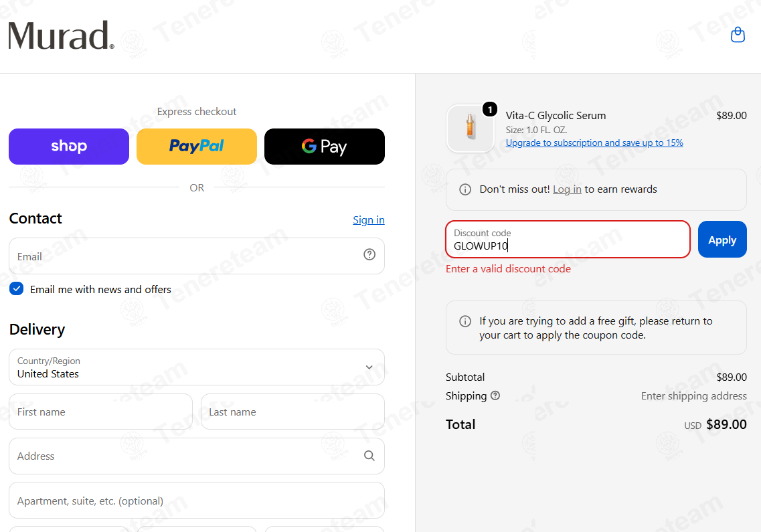Open the Sign in link
This screenshot has height=532, width=761.
click(x=369, y=220)
